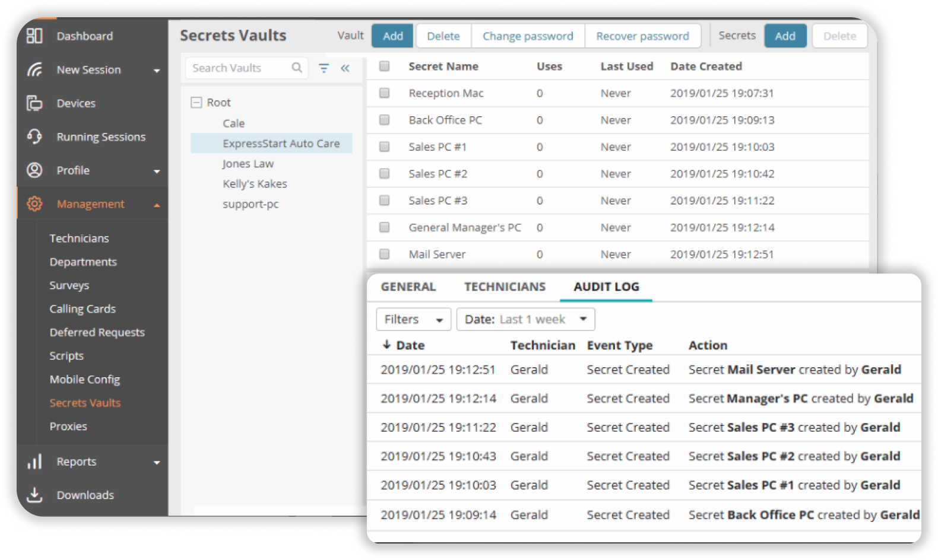Click the Downloads arrow icon

pos(34,495)
